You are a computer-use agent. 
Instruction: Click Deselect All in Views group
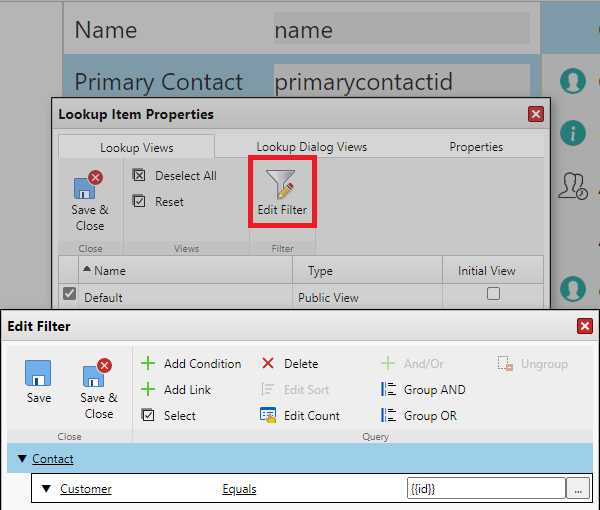click(x=175, y=176)
